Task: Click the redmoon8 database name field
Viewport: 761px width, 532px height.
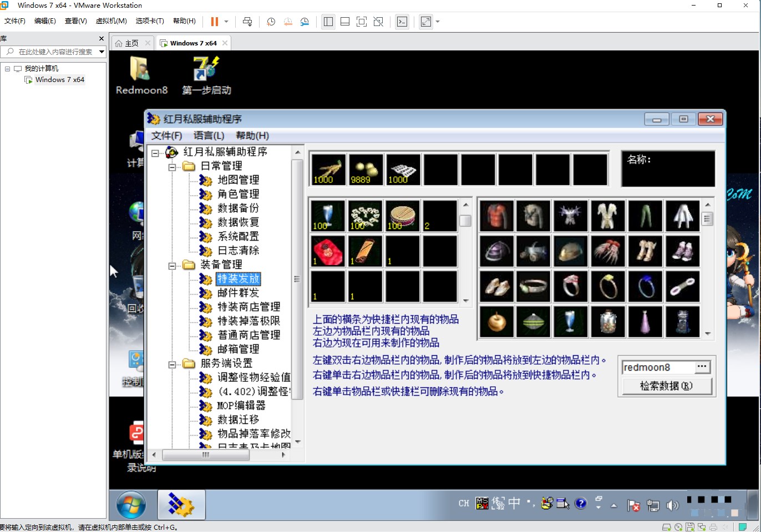Action: click(x=658, y=367)
